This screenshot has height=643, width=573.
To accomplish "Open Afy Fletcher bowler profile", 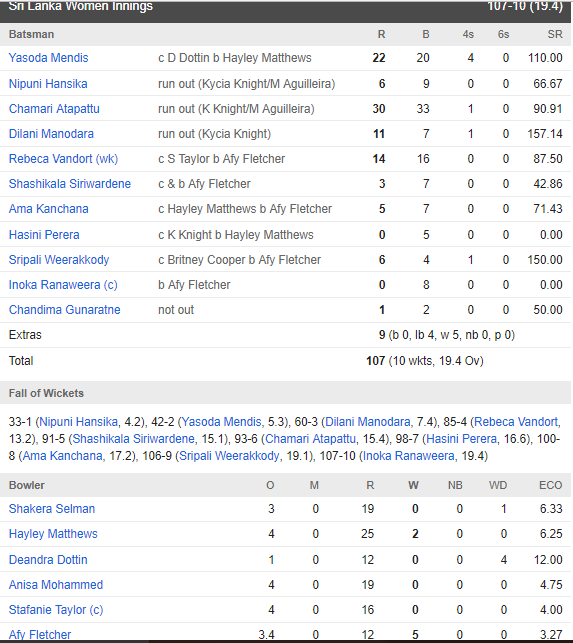I will coord(40,634).
